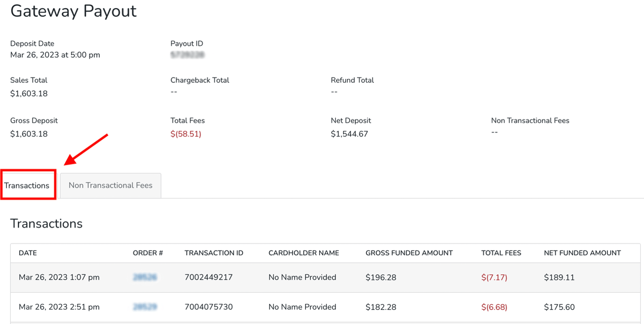The image size is (644, 324).
Task: Click the NET FUNDED AMOUNT column header
Action: 582,253
